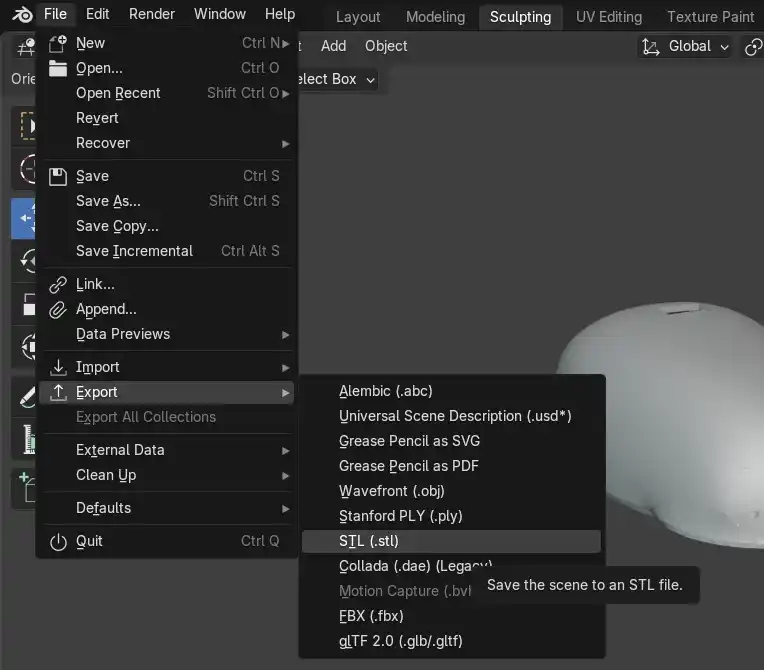Choose Save Incremental menu entry

(166, 251)
